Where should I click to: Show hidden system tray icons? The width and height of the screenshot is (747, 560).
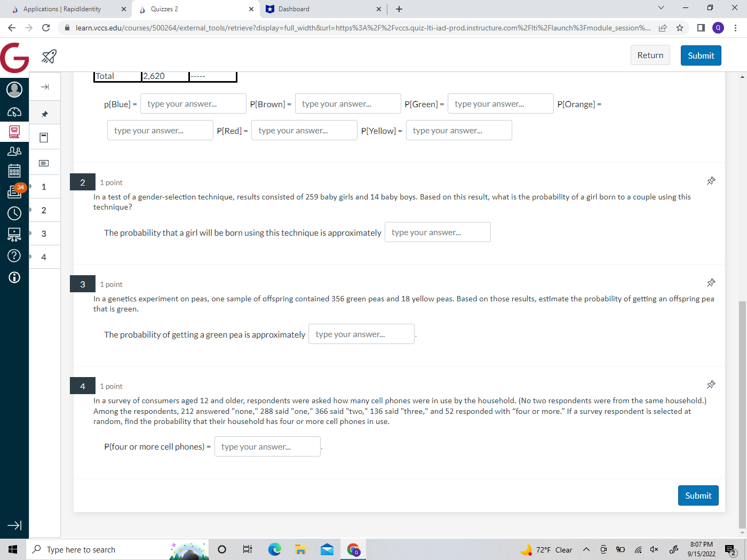click(x=586, y=549)
